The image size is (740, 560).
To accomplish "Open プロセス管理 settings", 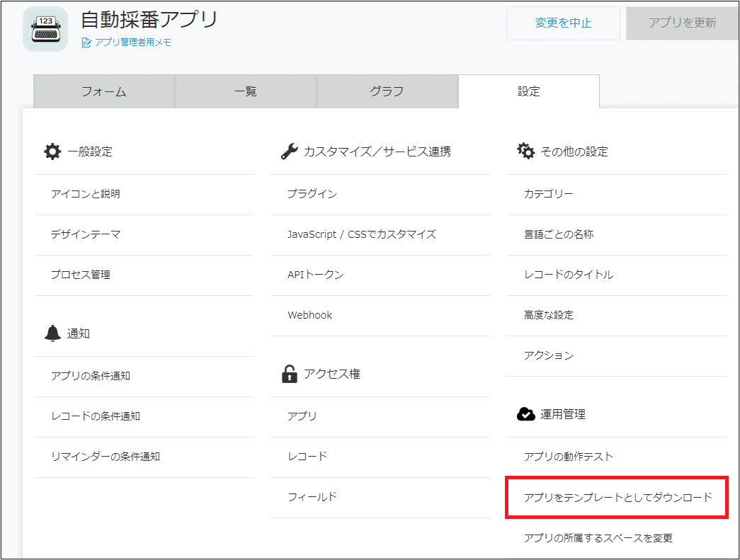I will (x=81, y=275).
